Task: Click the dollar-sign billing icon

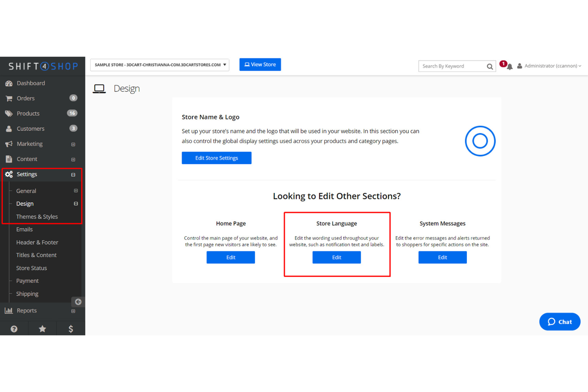Action: point(70,328)
